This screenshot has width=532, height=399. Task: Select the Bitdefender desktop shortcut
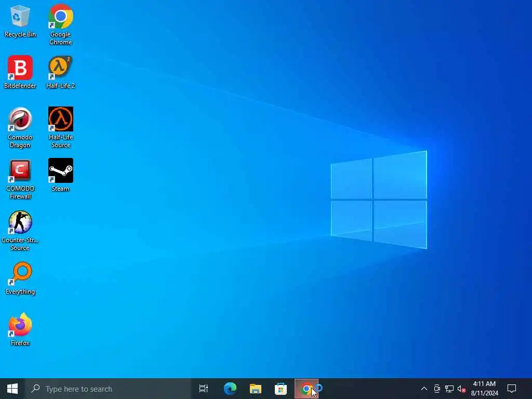click(x=20, y=72)
